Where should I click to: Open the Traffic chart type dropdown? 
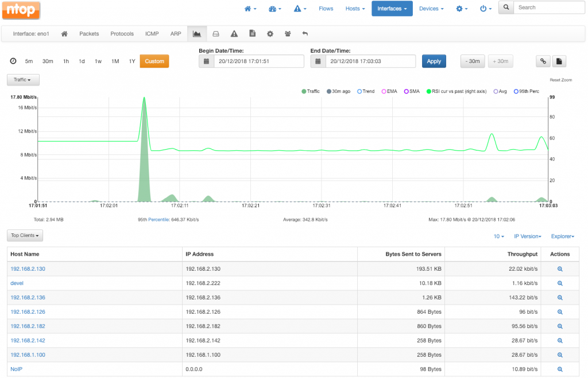(23, 80)
